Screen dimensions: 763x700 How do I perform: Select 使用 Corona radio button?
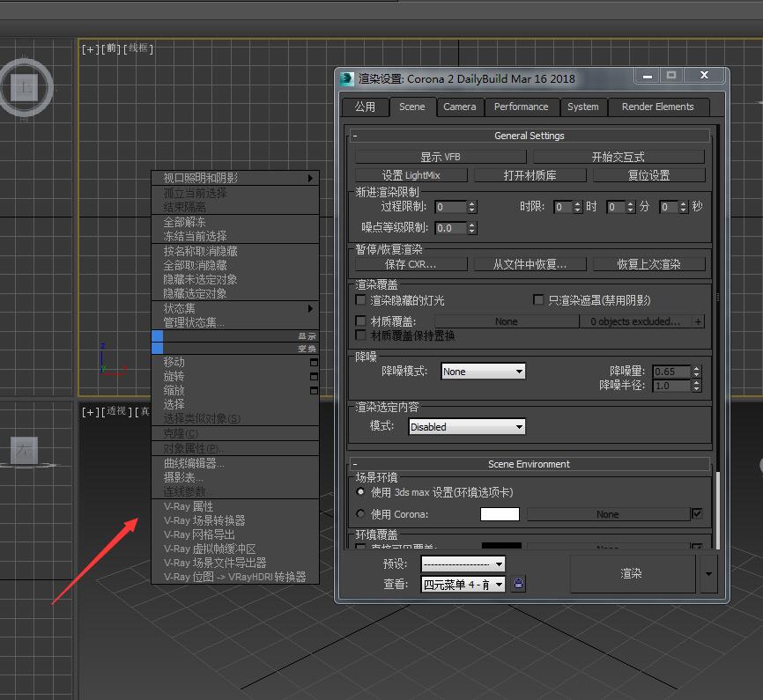[360, 513]
